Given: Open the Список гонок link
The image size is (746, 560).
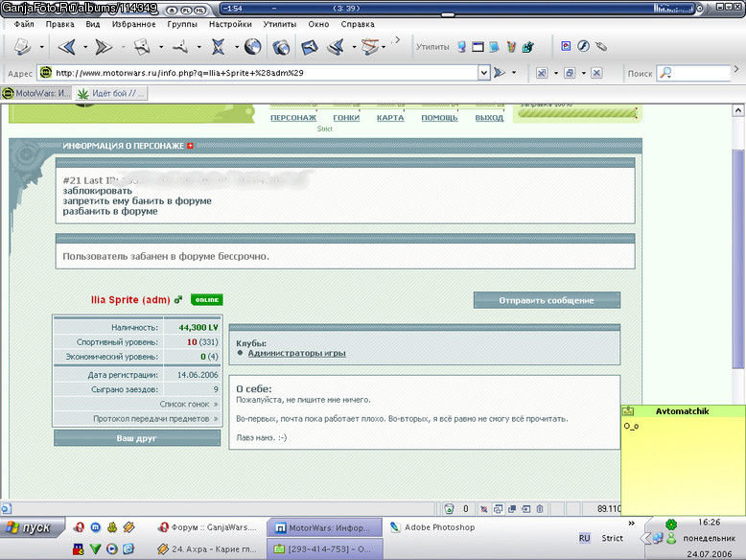Looking at the screenshot, I should pos(188,404).
